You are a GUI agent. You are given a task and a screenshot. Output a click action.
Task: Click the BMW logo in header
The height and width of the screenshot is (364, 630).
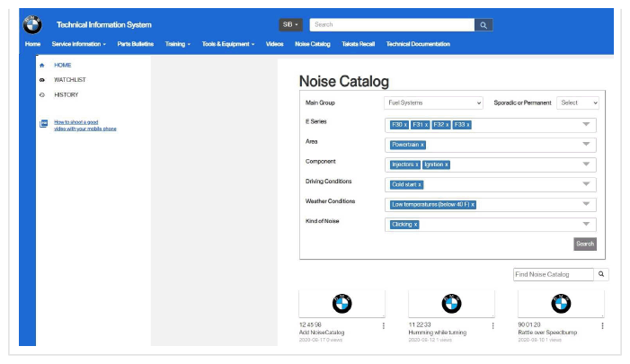pos(32,25)
